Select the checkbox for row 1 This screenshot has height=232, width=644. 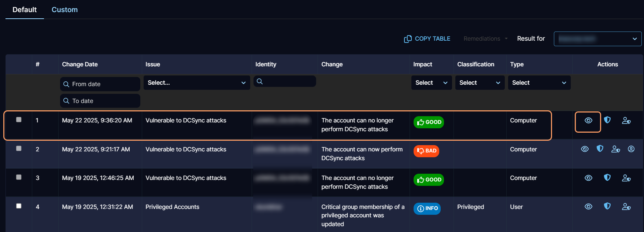click(x=19, y=119)
